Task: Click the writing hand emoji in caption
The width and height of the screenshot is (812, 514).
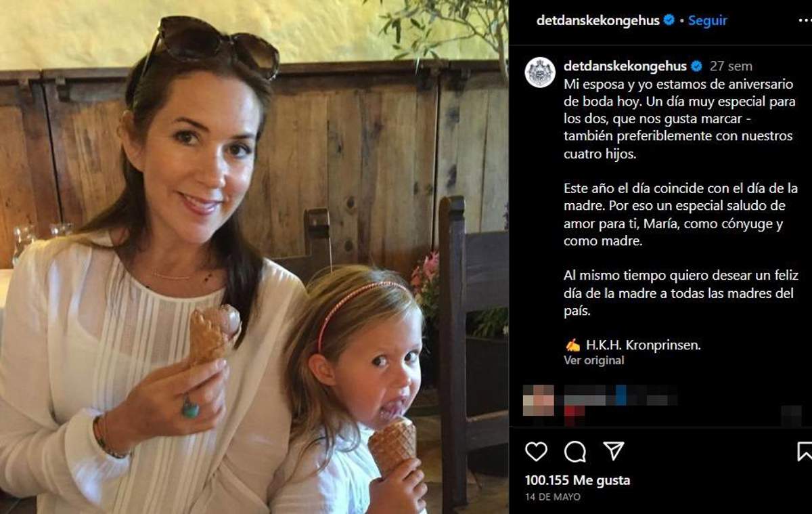Action: pos(572,345)
